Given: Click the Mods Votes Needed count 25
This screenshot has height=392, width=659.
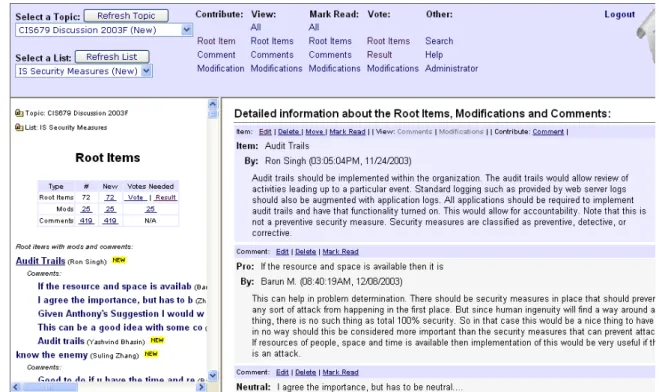Looking at the screenshot, I should point(150,209).
